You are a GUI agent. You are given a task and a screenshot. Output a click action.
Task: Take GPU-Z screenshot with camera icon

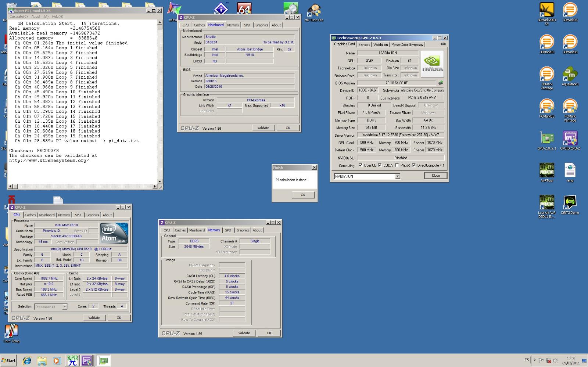click(x=443, y=44)
